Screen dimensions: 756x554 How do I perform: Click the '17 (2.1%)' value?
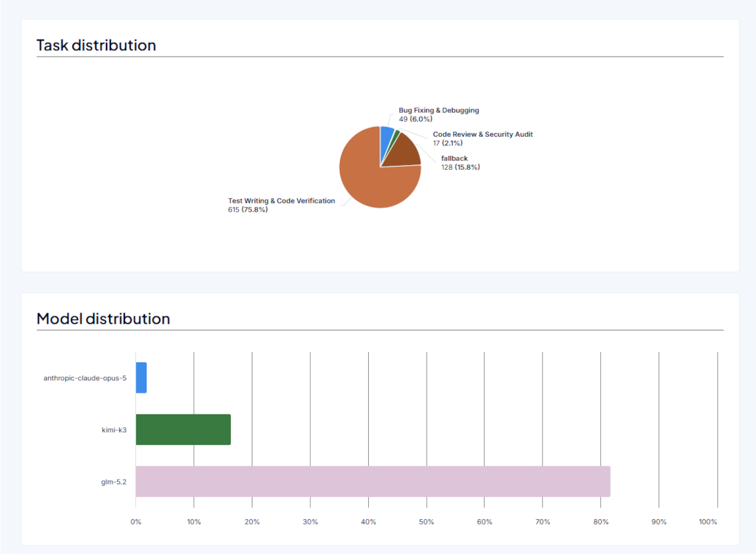(448, 143)
